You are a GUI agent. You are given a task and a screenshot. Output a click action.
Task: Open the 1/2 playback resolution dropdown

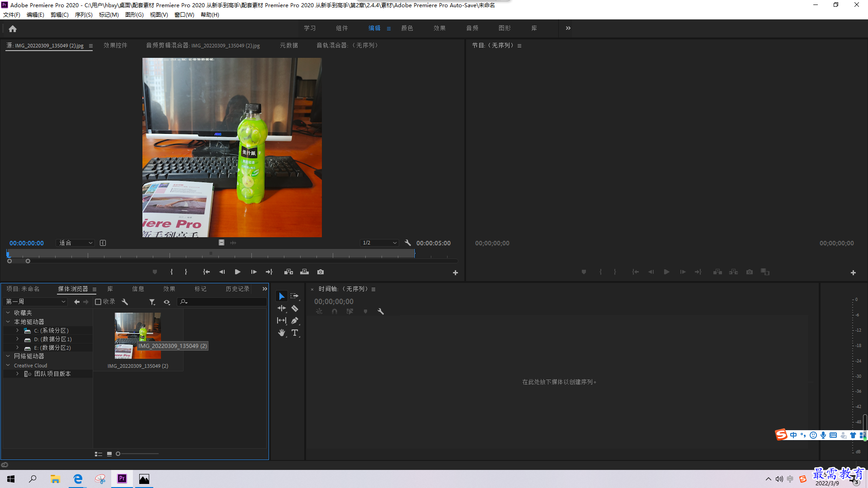point(379,243)
